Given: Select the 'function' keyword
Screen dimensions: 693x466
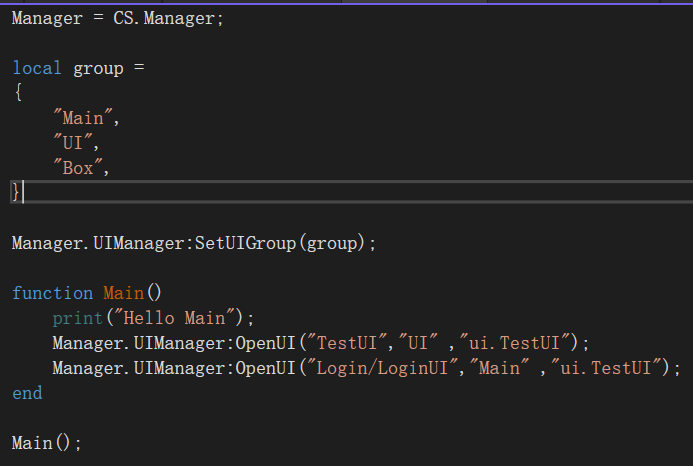Looking at the screenshot, I should 53,293.
